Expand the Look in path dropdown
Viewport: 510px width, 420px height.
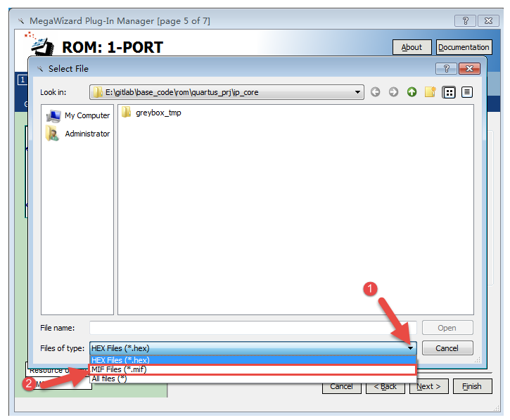[x=357, y=92]
